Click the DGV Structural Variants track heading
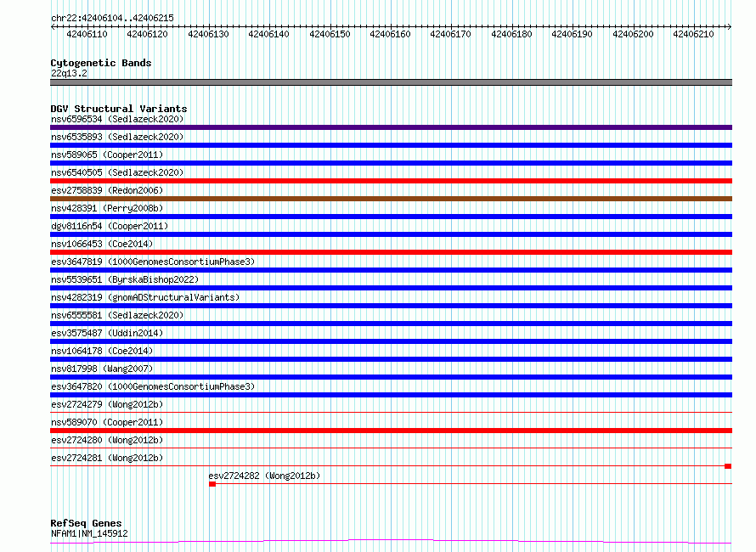The image size is (756, 552). 119,109
